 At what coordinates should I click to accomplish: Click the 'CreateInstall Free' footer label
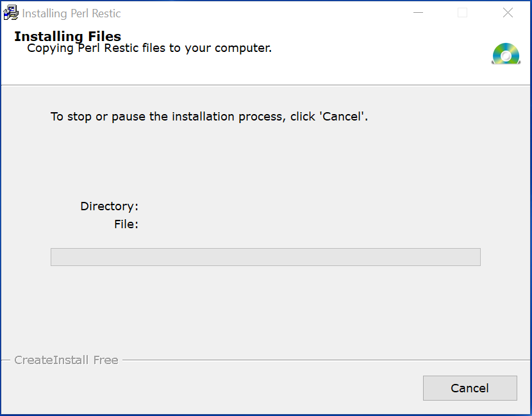pos(66,360)
